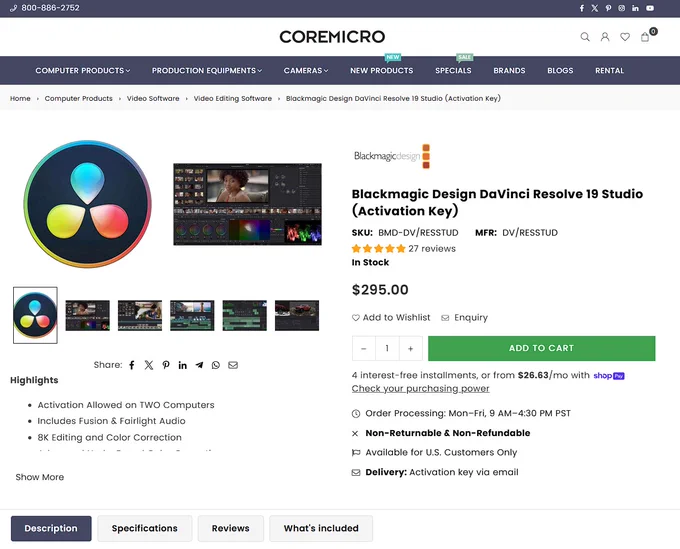Select second gallery thumbnail with color wheels
Image resolution: width=680 pixels, height=549 pixels.
(x=88, y=315)
